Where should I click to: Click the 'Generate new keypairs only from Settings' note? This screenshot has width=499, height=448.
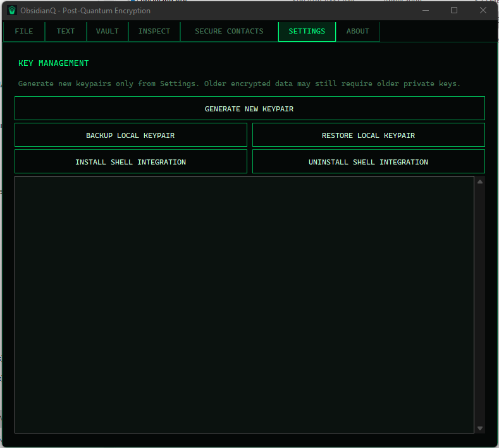pyautogui.click(x=239, y=84)
